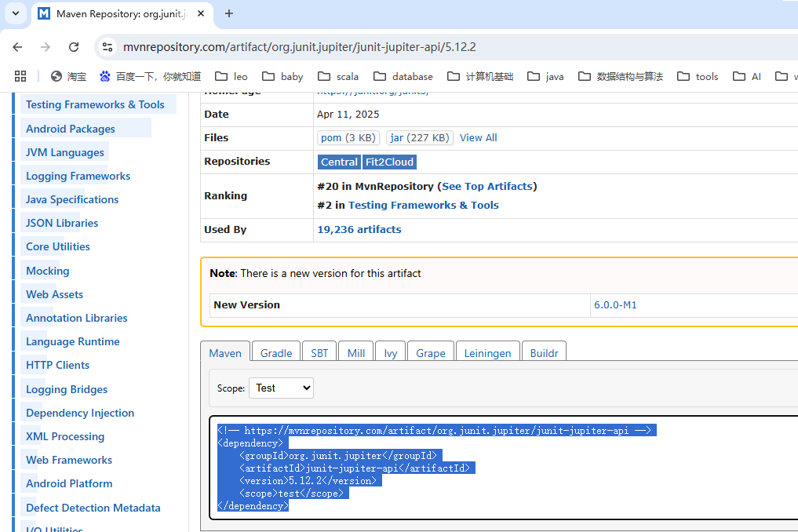This screenshot has height=532, width=798.
Task: Switch to the Mill tab
Action: 355,353
